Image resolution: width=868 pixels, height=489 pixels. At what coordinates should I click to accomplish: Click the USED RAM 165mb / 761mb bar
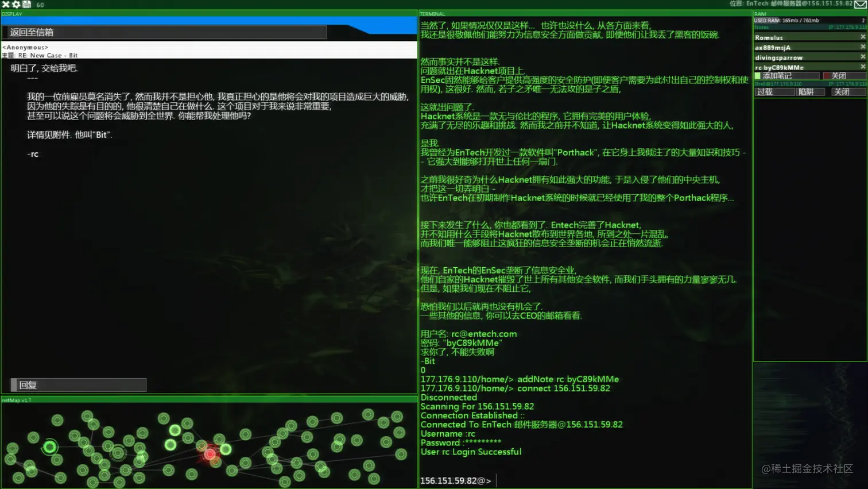(809, 20)
